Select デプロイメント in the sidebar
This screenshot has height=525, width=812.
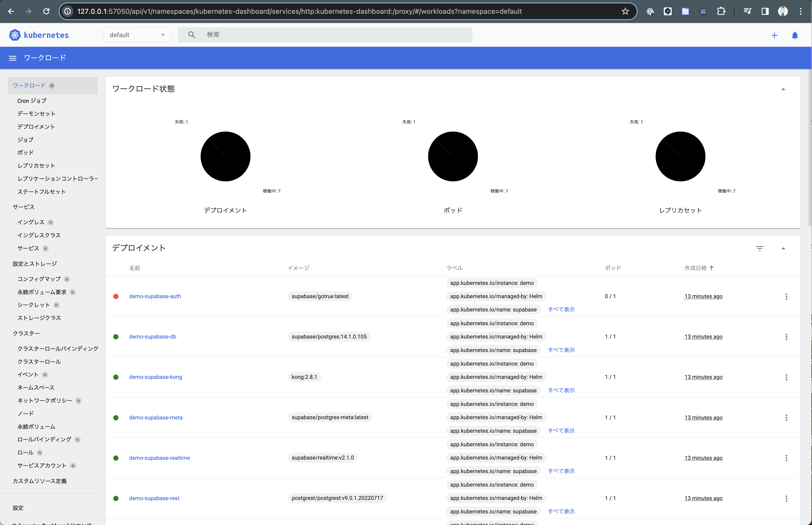click(36, 126)
